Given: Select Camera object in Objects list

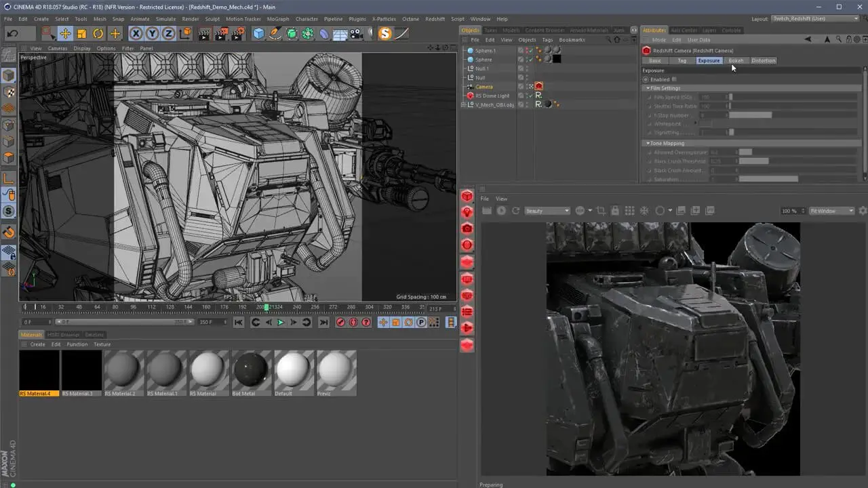Looking at the screenshot, I should 484,87.
